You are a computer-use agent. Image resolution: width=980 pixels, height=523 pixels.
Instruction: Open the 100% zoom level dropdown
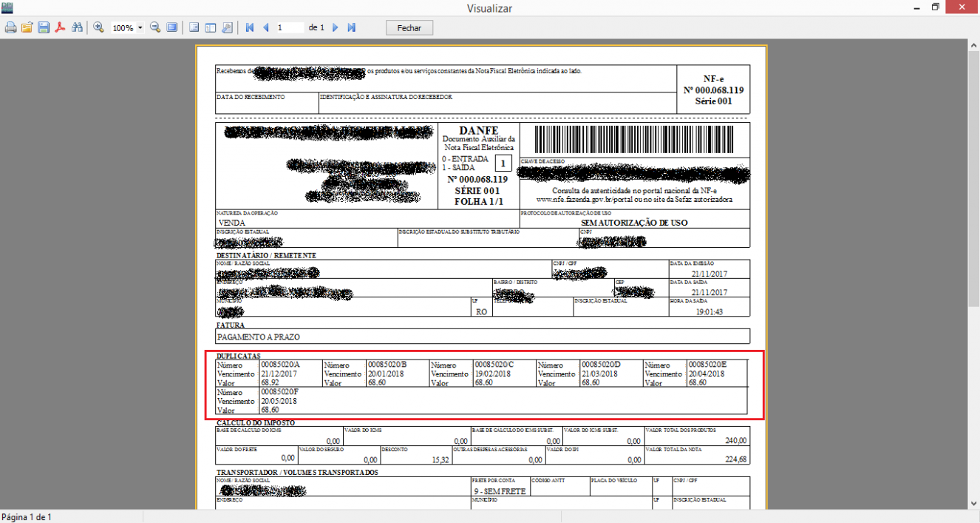[x=140, y=28]
